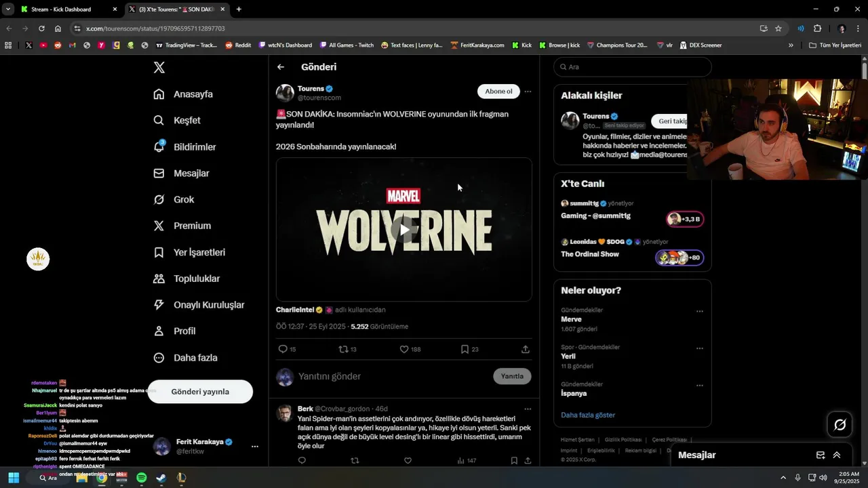Open options dots for İspanya trend
This screenshot has height=488, width=868.
pos(700,385)
